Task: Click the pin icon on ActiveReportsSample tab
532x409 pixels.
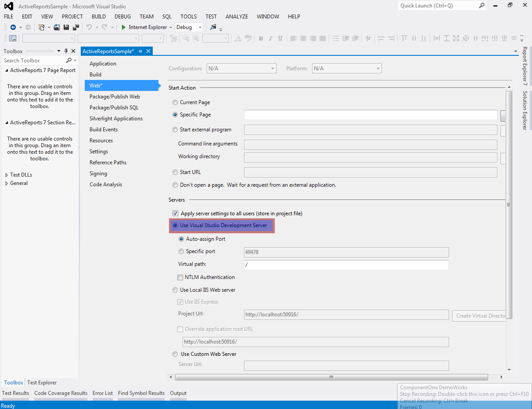Action: [x=140, y=51]
